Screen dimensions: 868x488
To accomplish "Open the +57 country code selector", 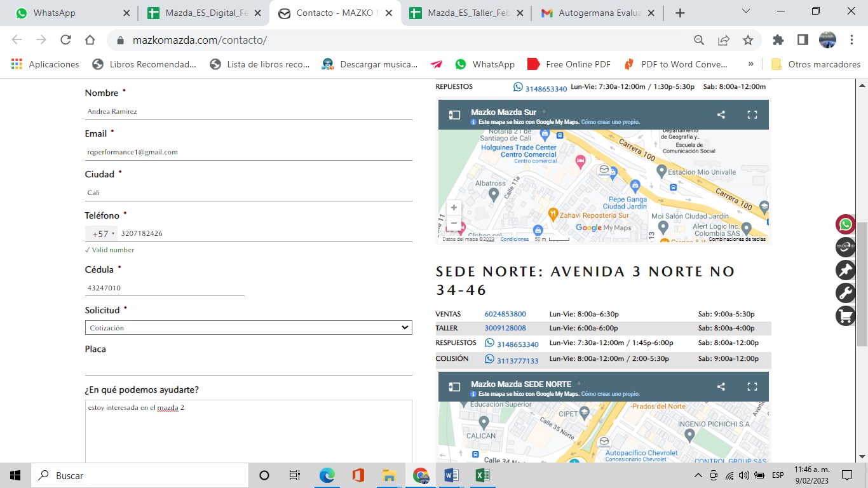I will point(102,234).
